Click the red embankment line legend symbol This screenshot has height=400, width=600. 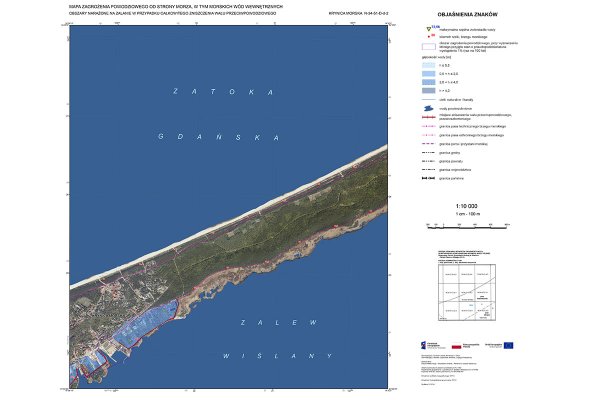click(429, 117)
